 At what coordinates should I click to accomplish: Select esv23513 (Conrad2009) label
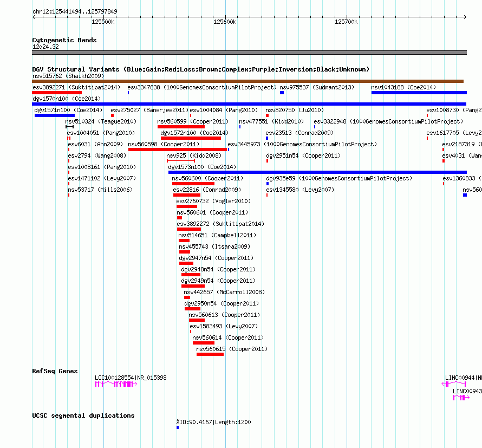click(299, 133)
